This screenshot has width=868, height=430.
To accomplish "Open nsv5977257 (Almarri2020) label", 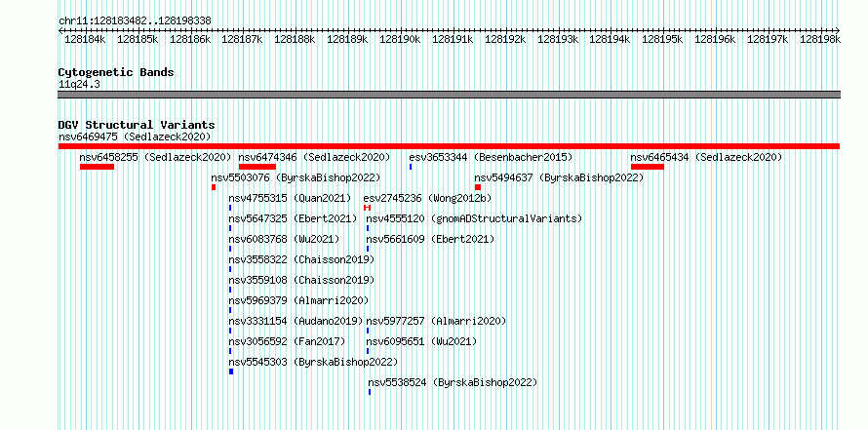I will click(436, 321).
